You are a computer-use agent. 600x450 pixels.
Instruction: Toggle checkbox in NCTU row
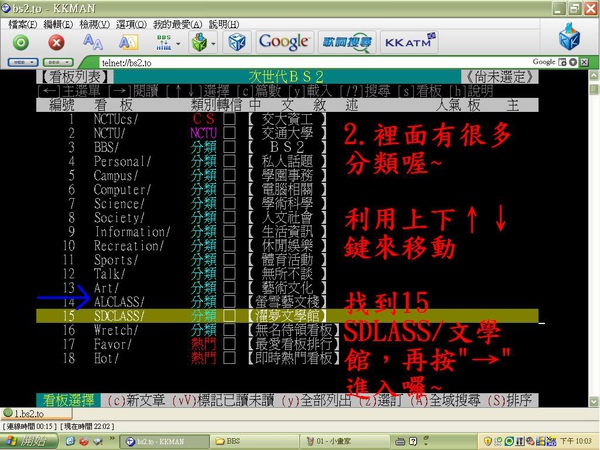point(229,133)
